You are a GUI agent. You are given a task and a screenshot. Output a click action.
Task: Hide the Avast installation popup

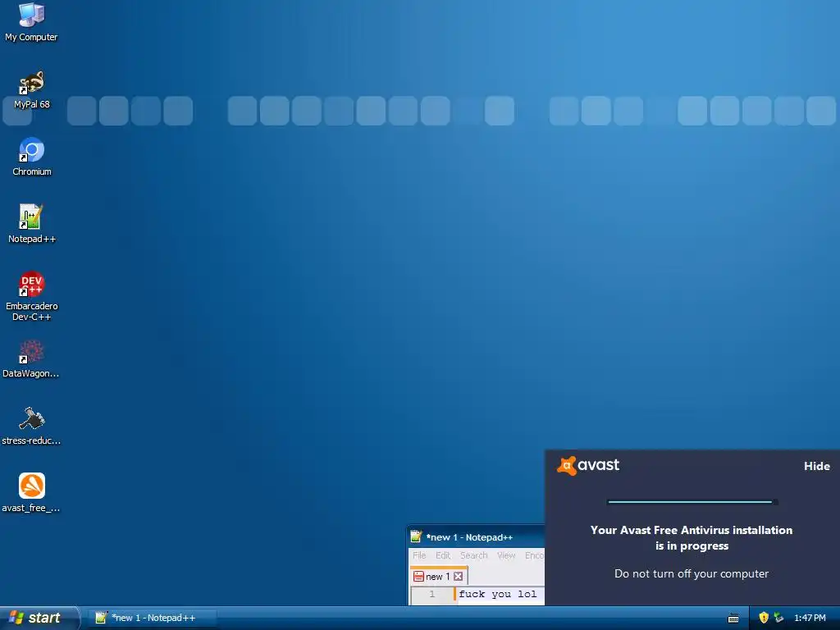(816, 466)
